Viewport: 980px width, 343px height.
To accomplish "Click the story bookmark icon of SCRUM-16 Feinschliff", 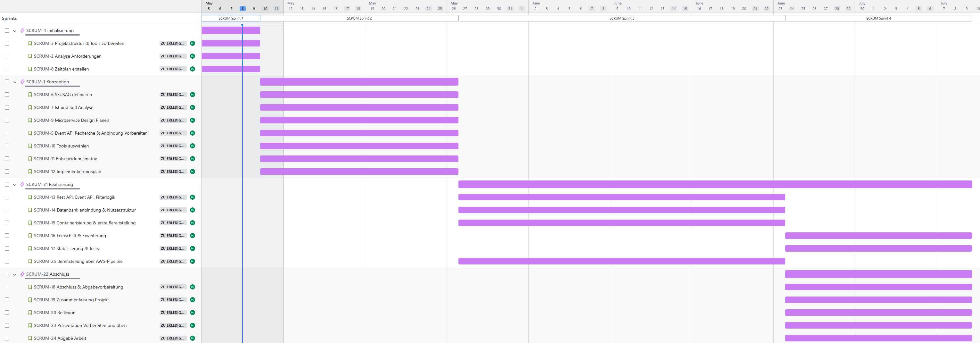I will click(x=30, y=236).
